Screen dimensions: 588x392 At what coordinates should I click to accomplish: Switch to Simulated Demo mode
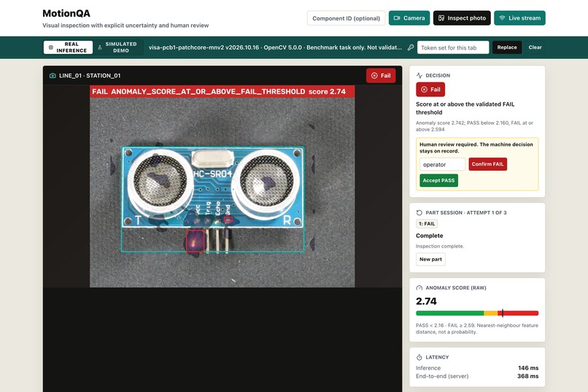118,47
